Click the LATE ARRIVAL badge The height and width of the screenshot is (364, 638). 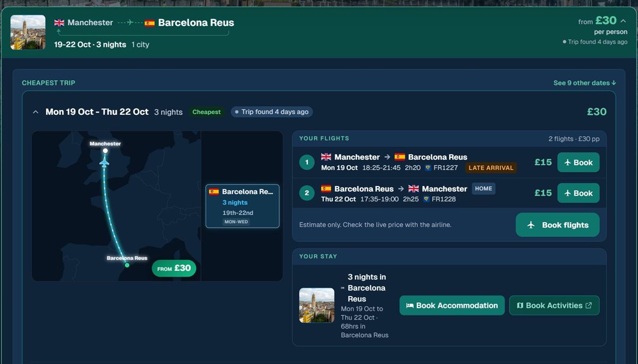coord(491,168)
